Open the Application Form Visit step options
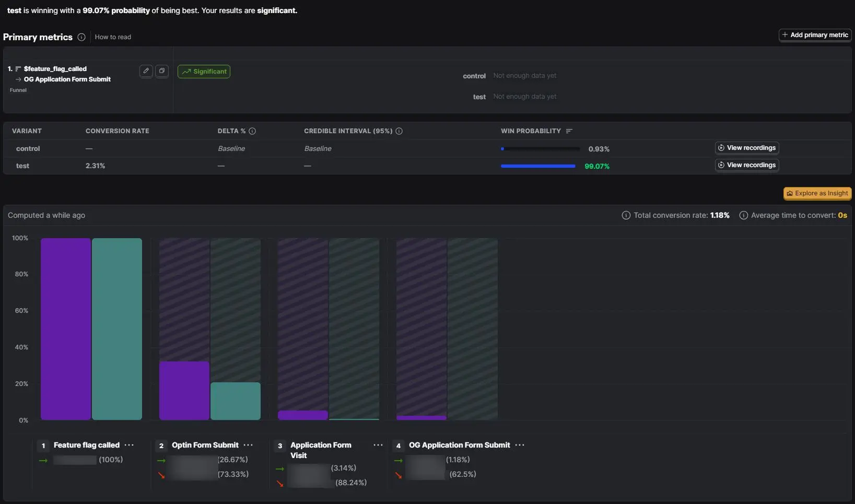This screenshot has width=855, height=504. click(378, 445)
